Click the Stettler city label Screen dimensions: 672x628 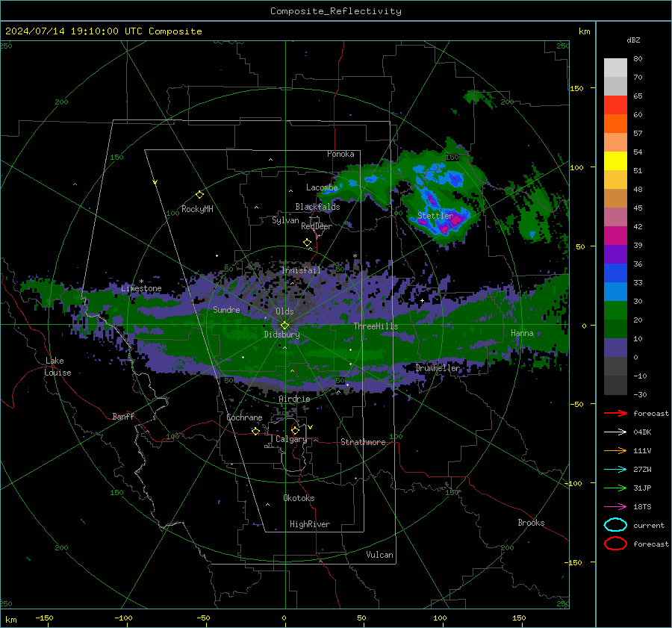click(435, 216)
